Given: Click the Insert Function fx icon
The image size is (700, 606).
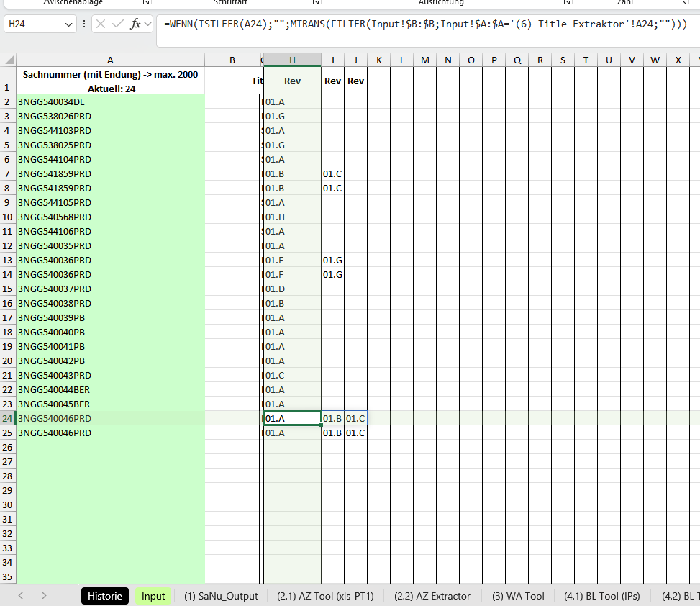Looking at the screenshot, I should 135,24.
